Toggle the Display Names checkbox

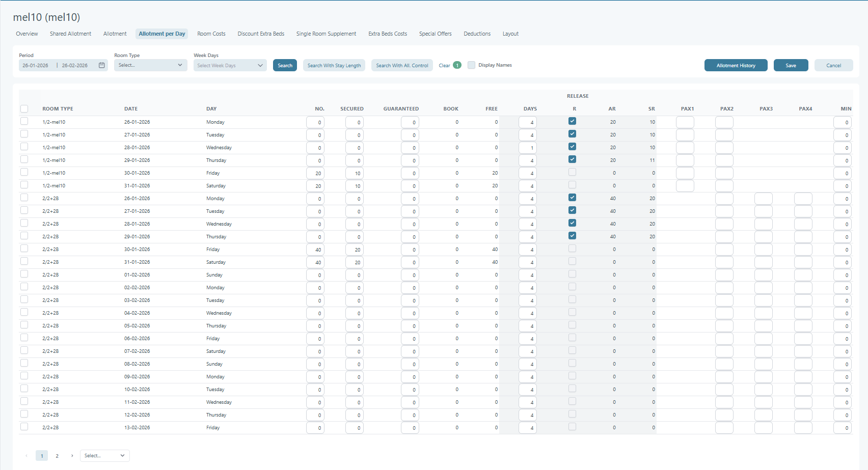472,65
